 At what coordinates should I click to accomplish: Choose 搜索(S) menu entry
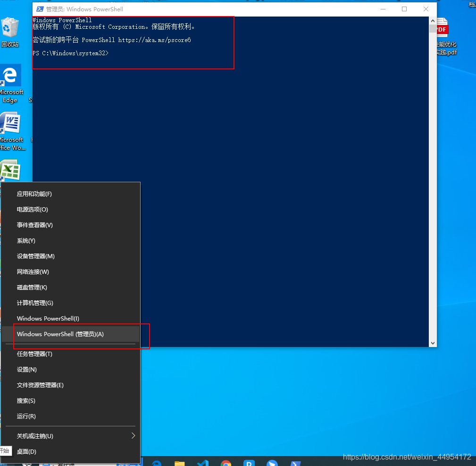71,401
